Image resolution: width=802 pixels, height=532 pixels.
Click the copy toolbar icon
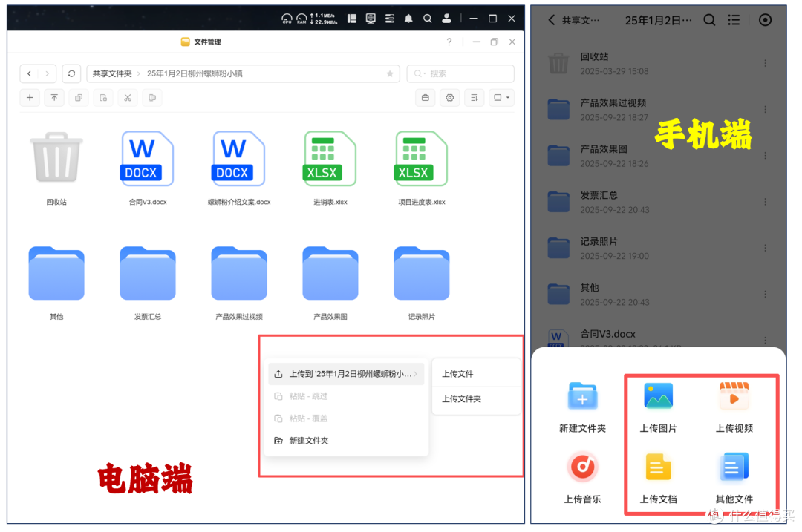click(79, 98)
